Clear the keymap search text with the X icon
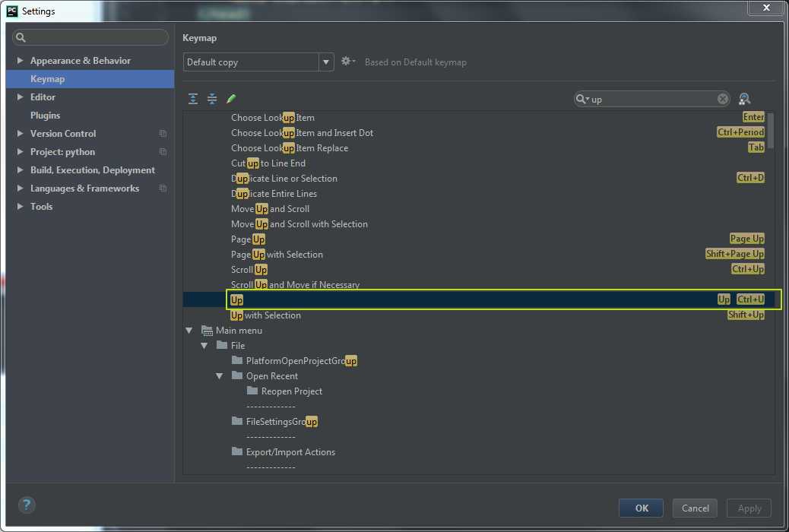The height and width of the screenshot is (532, 789). 723,99
